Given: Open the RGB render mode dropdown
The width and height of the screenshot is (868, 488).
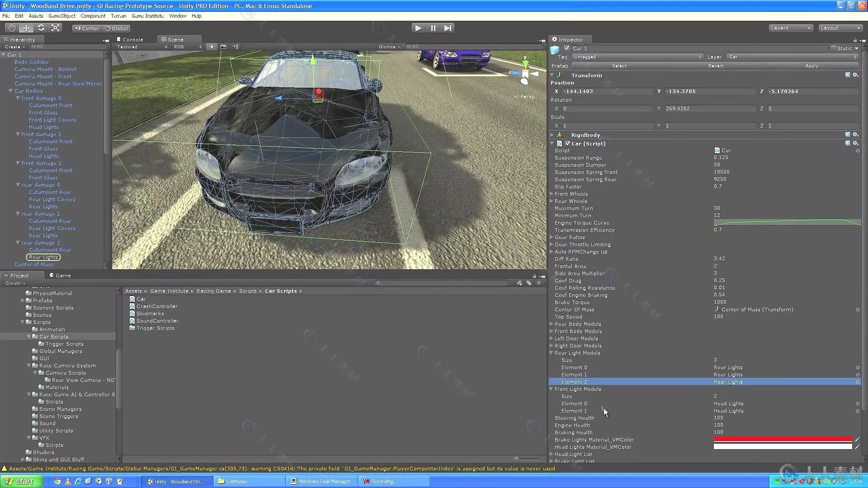Looking at the screenshot, I should tap(188, 47).
